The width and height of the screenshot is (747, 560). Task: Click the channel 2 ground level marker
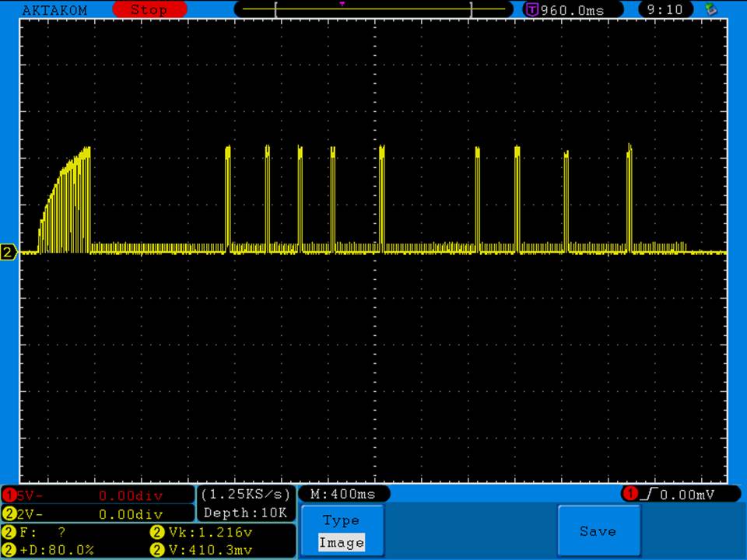pos(9,252)
